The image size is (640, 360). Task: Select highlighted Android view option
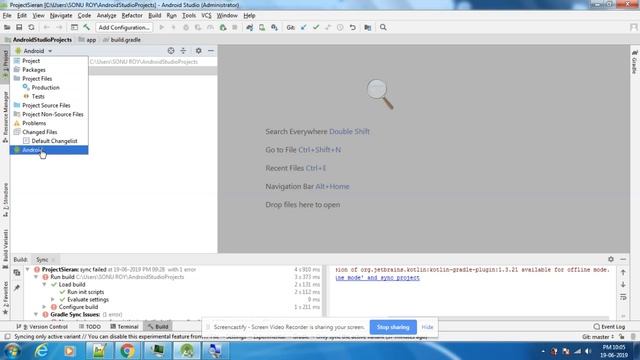point(49,150)
